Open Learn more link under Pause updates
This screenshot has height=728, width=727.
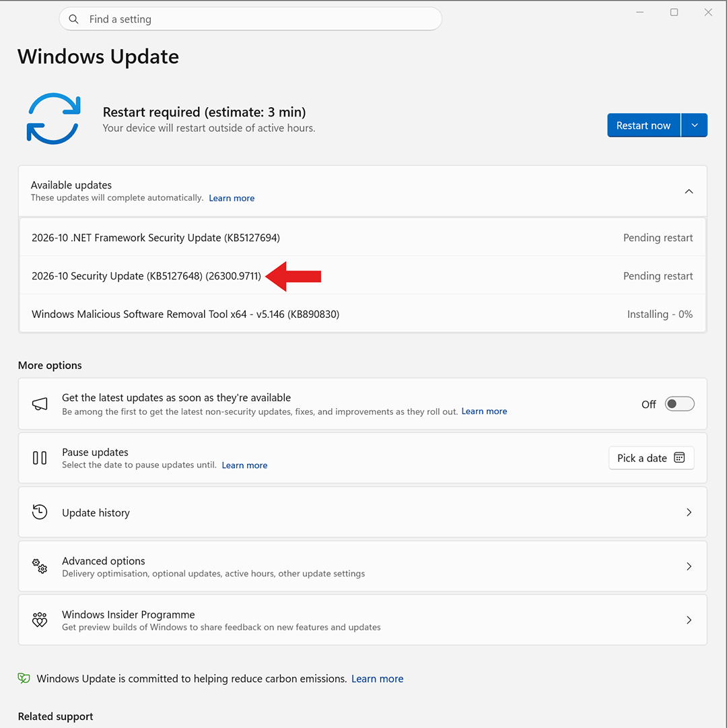[244, 465]
